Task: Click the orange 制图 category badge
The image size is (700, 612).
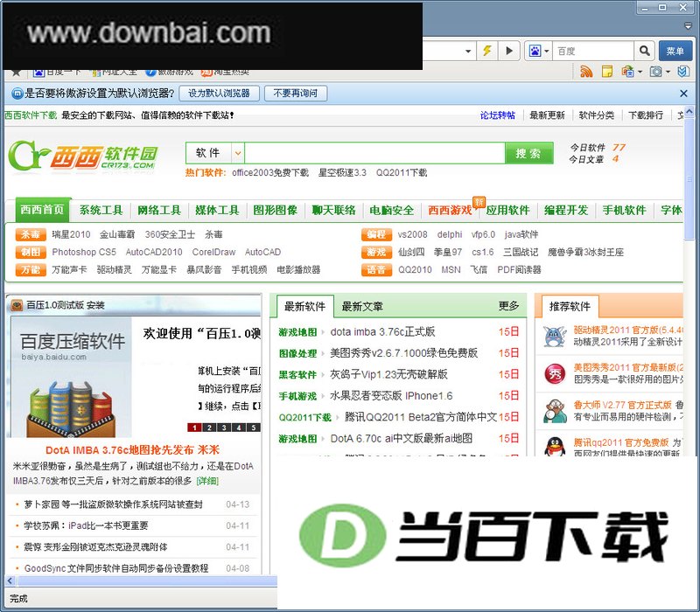Action: pyautogui.click(x=31, y=252)
